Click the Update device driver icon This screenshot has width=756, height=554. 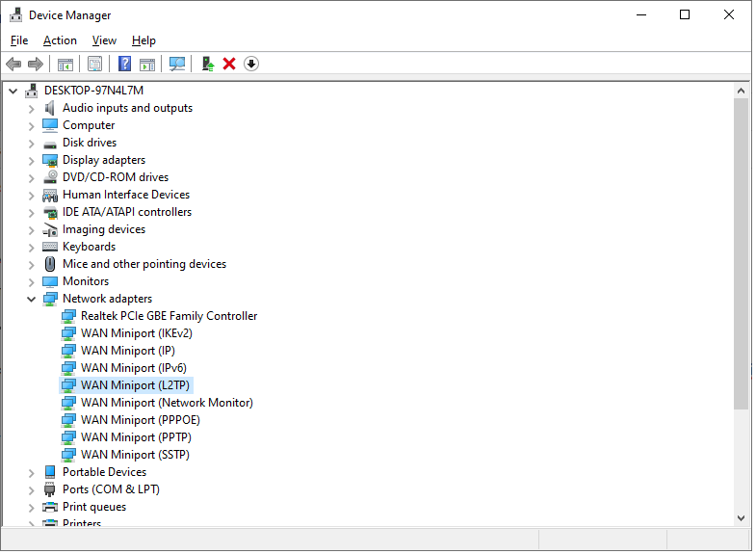coord(207,64)
